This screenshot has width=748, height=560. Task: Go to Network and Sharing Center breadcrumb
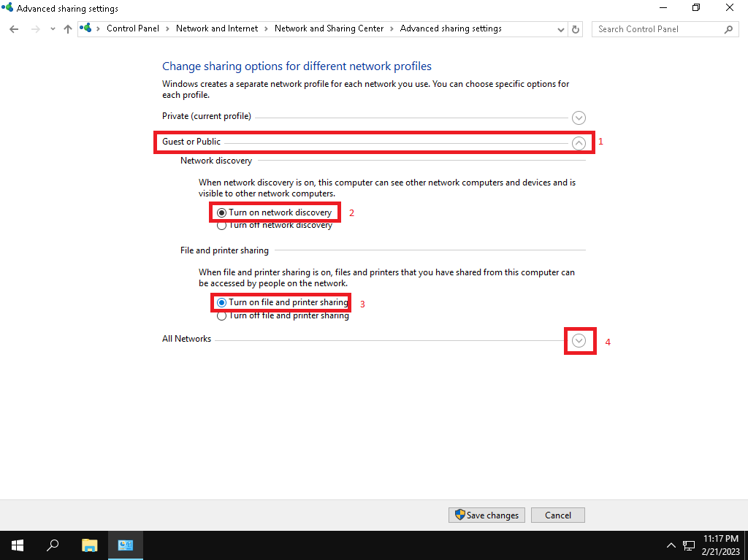pos(329,29)
